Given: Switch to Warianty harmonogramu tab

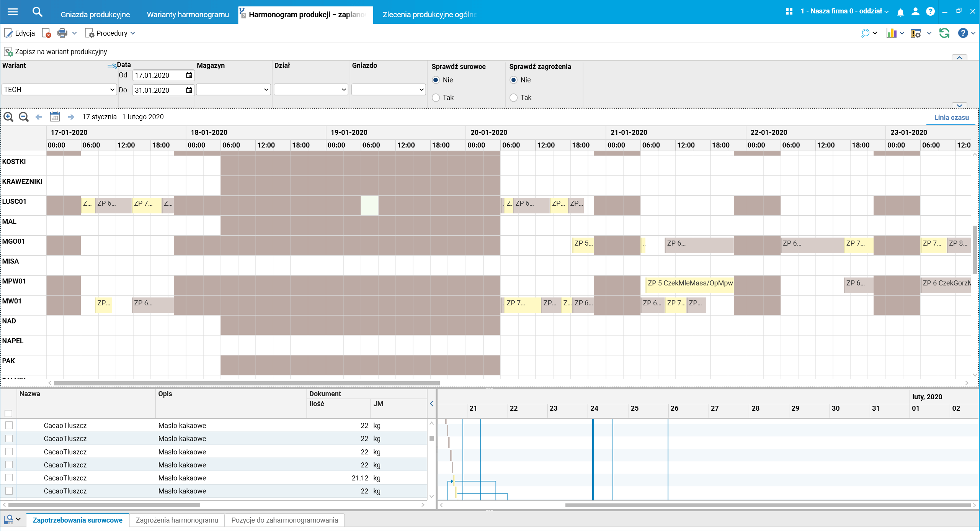Looking at the screenshot, I should pos(188,15).
